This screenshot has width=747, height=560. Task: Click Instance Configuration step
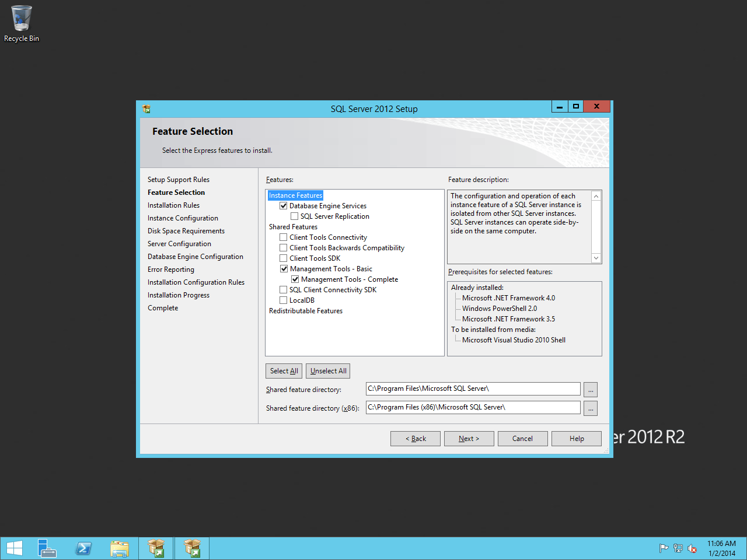click(183, 218)
